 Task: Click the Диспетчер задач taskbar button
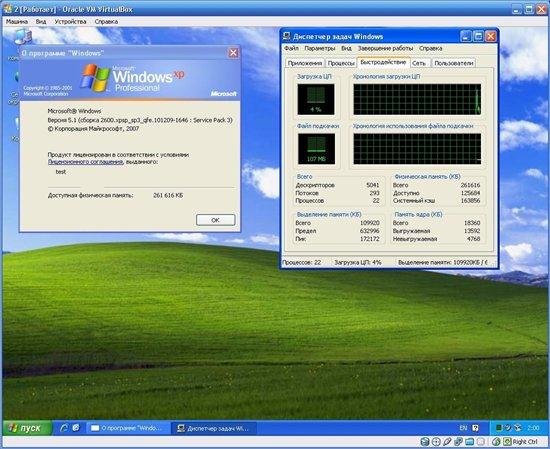point(214,428)
